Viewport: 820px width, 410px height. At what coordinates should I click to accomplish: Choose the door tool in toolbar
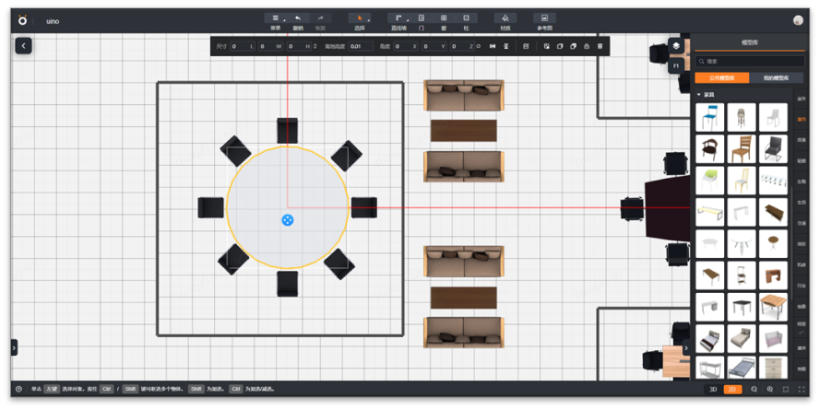tap(421, 18)
